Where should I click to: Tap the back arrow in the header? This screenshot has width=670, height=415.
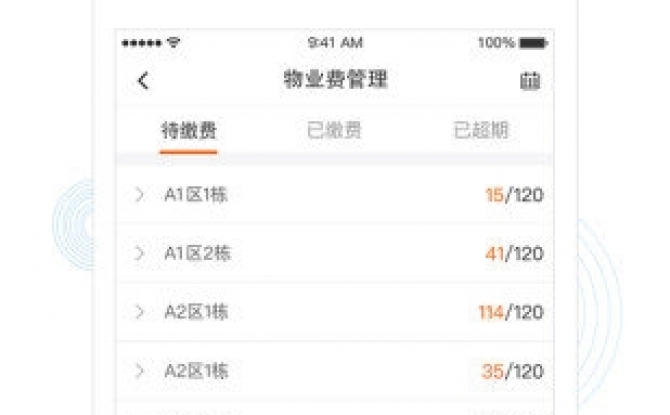pyautogui.click(x=144, y=80)
